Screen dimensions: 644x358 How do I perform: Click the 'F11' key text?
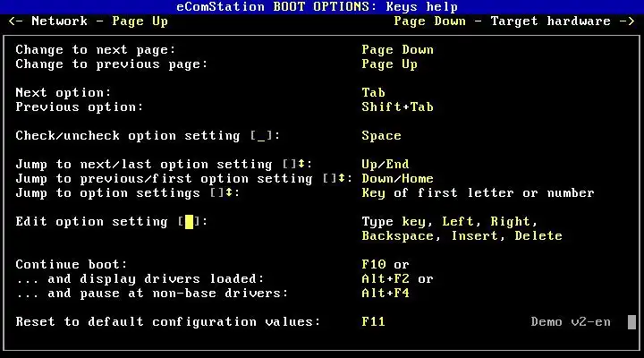click(x=373, y=322)
